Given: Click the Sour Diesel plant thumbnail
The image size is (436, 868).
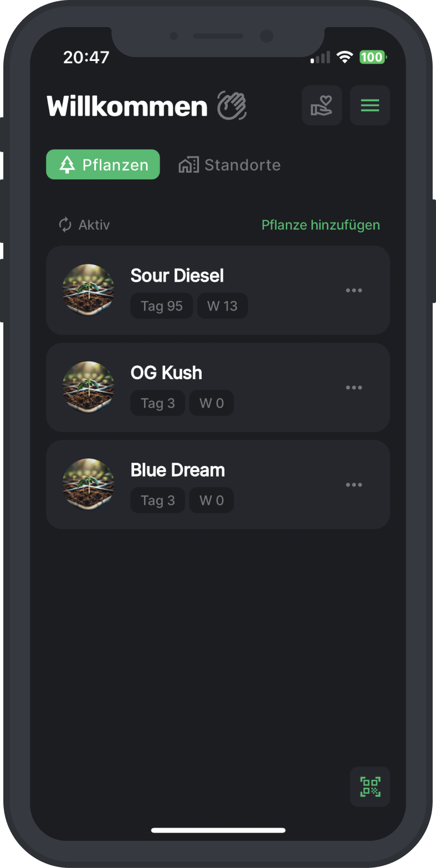Looking at the screenshot, I should pos(88,290).
